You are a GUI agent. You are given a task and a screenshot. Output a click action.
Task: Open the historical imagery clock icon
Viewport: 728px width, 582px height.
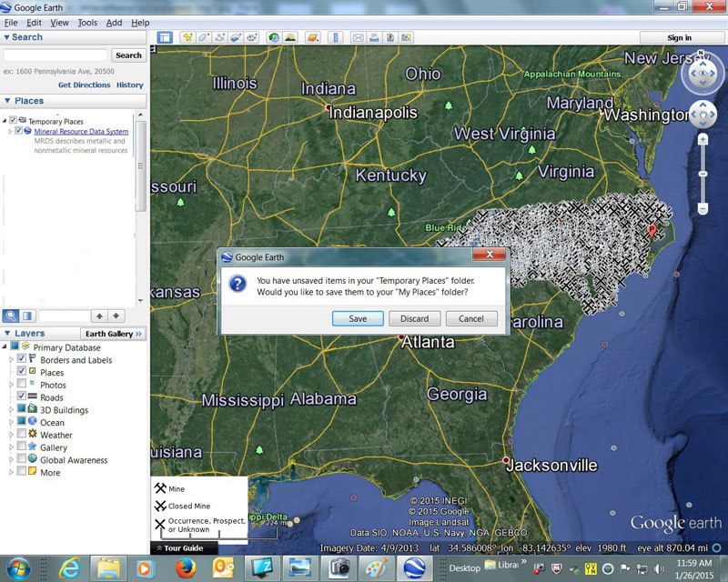point(274,37)
